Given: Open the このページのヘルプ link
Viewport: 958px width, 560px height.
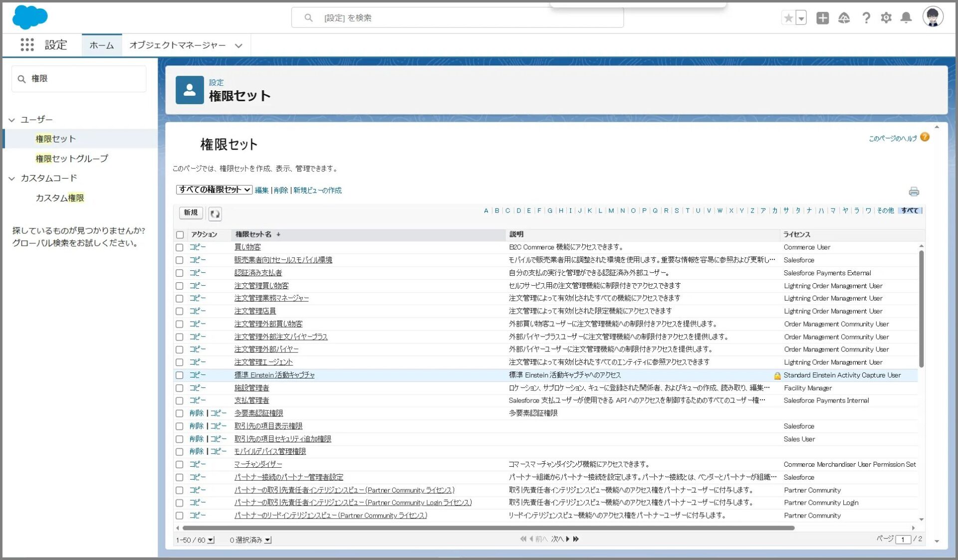Looking at the screenshot, I should tap(893, 138).
